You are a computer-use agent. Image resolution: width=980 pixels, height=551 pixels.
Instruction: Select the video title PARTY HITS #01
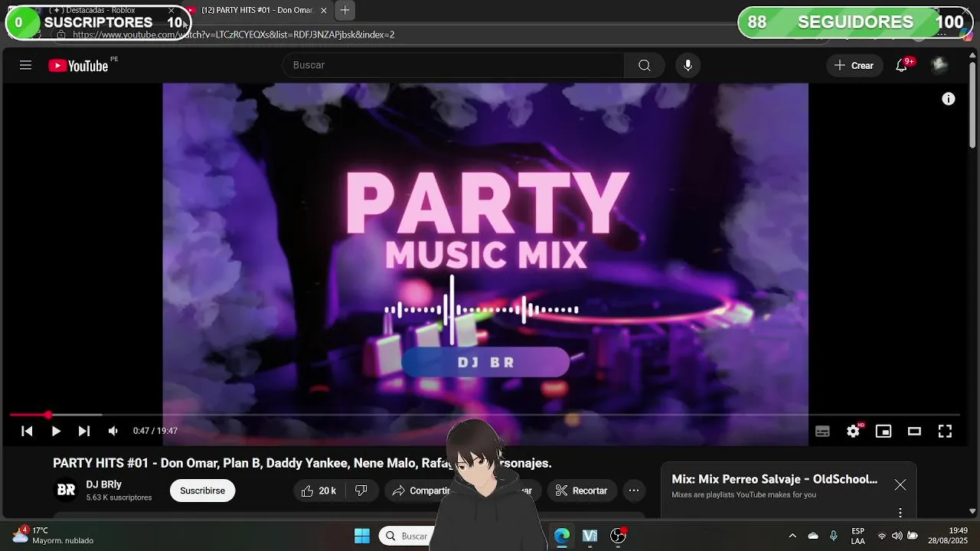[x=302, y=463]
